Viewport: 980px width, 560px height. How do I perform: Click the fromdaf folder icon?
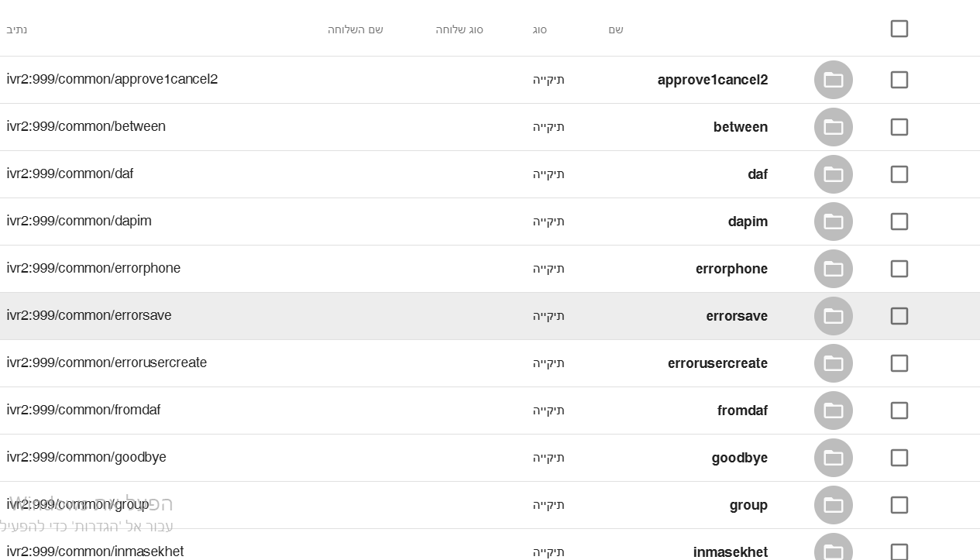point(833,411)
